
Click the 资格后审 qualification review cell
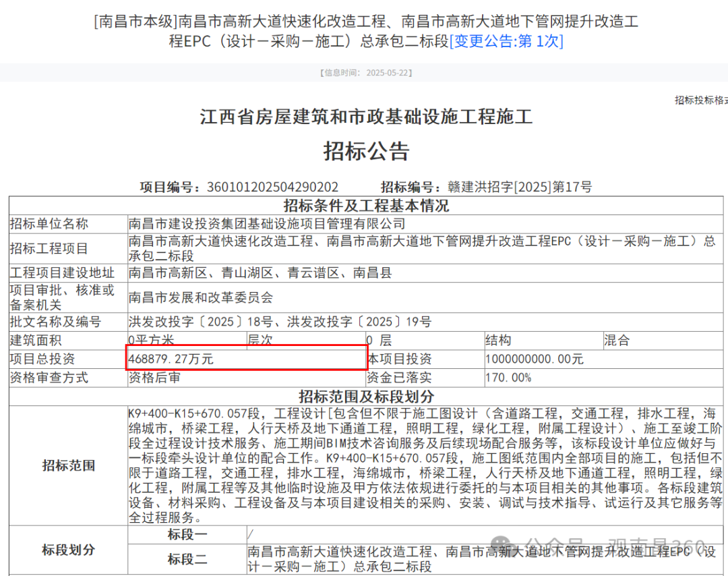pyautogui.click(x=154, y=378)
